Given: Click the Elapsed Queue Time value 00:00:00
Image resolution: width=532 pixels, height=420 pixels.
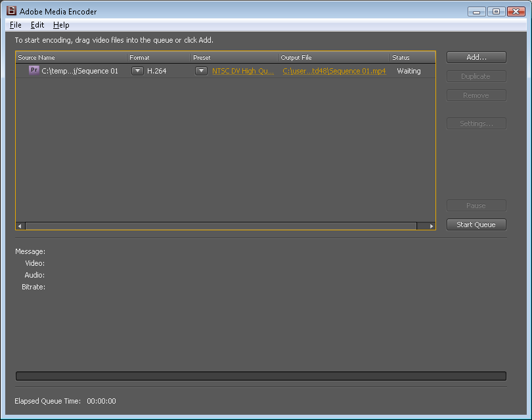Looking at the screenshot, I should pyautogui.click(x=101, y=401).
